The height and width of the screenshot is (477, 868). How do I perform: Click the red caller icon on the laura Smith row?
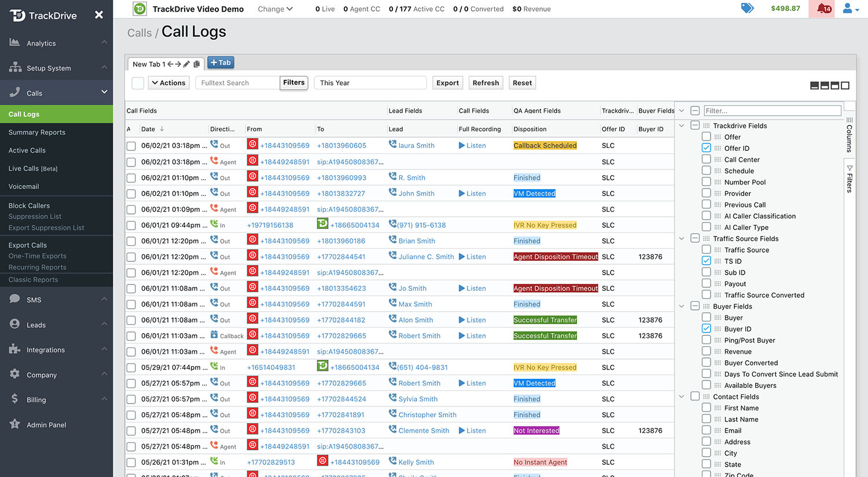(252, 145)
